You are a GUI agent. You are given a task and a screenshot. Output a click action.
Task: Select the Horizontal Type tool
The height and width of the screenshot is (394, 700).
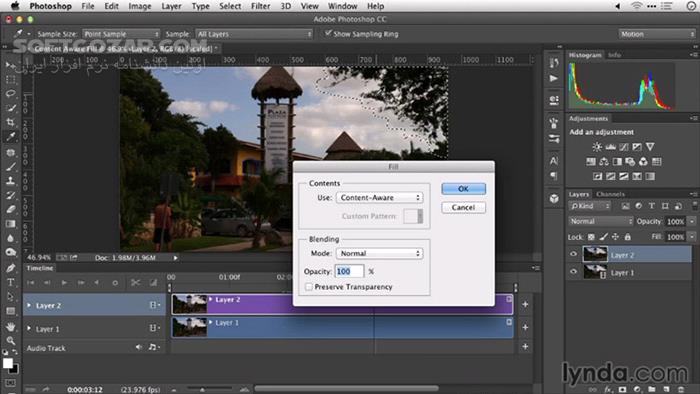tap(10, 282)
